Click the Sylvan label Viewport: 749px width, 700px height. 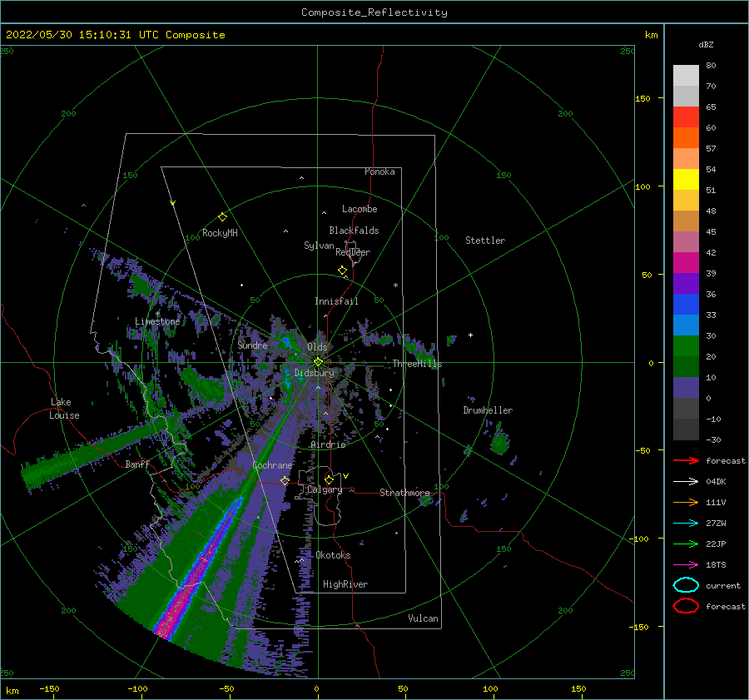[319, 246]
